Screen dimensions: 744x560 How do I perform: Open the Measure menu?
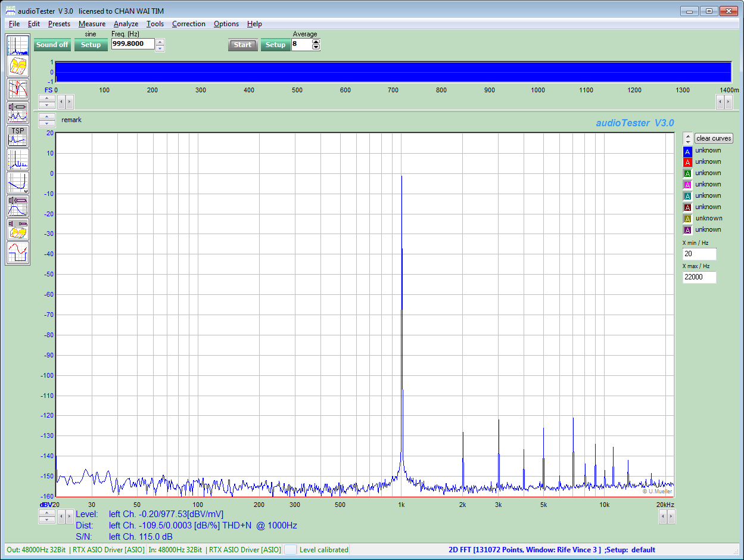(x=92, y=24)
